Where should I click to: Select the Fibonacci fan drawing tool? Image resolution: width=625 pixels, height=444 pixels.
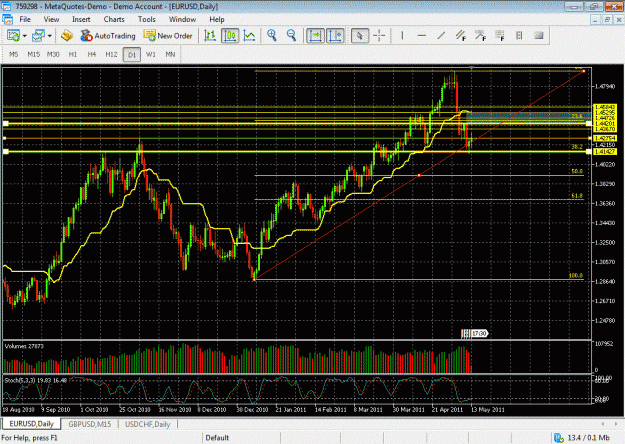tap(480, 36)
